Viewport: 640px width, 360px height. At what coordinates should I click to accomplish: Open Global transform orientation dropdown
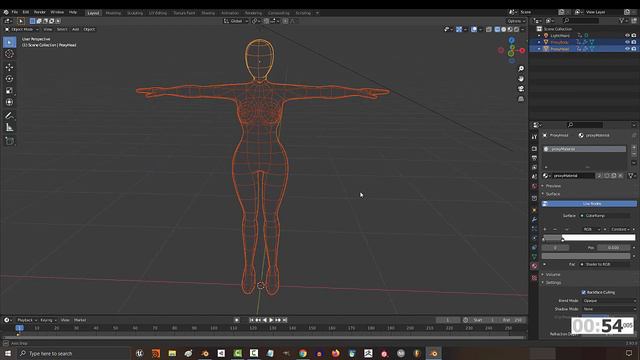tap(236, 21)
